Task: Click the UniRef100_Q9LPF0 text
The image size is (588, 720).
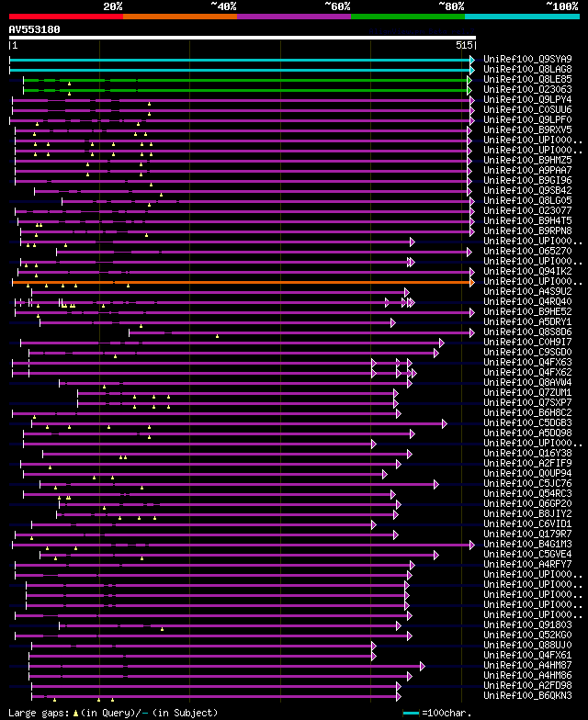Action: pyautogui.click(x=527, y=119)
